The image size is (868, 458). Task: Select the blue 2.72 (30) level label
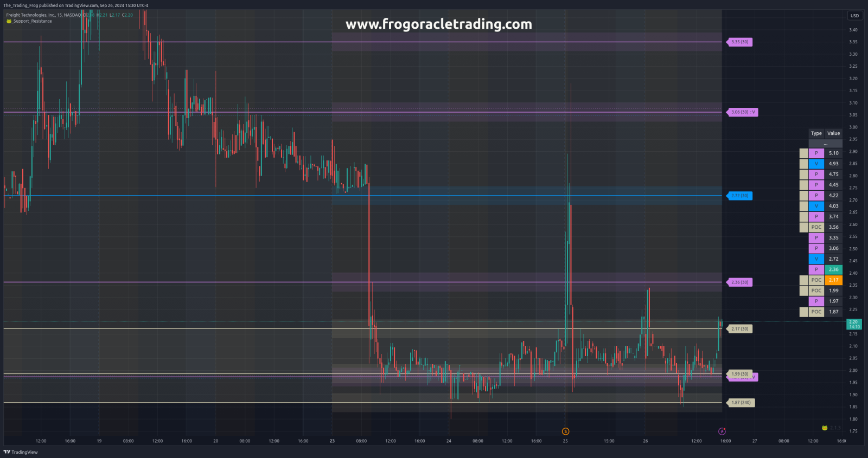(739, 196)
